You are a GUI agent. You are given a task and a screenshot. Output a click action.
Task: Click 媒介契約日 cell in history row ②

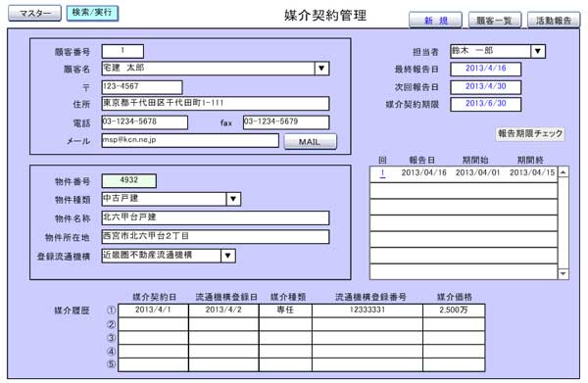[x=153, y=324]
